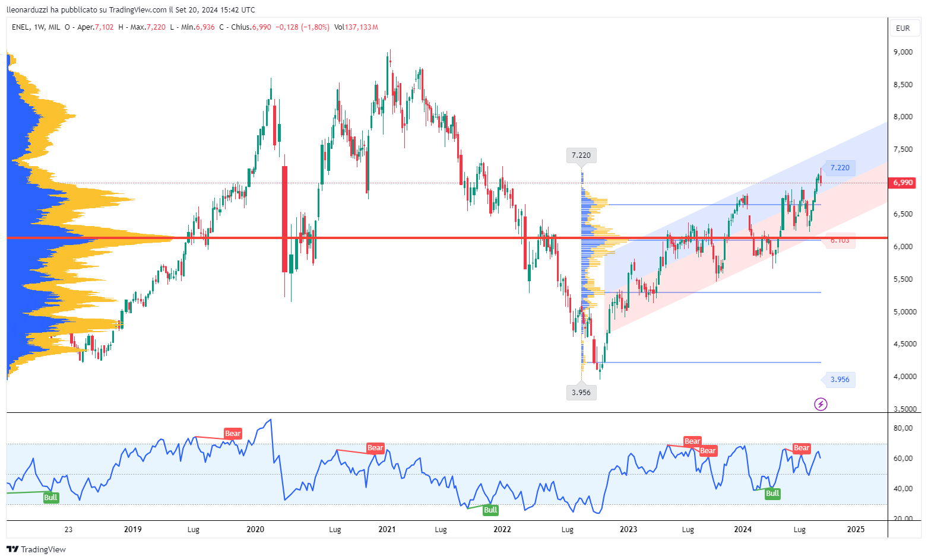Image resolution: width=928 pixels, height=560 pixels.
Task: Click the 2025 label on time axis
Action: click(x=856, y=529)
